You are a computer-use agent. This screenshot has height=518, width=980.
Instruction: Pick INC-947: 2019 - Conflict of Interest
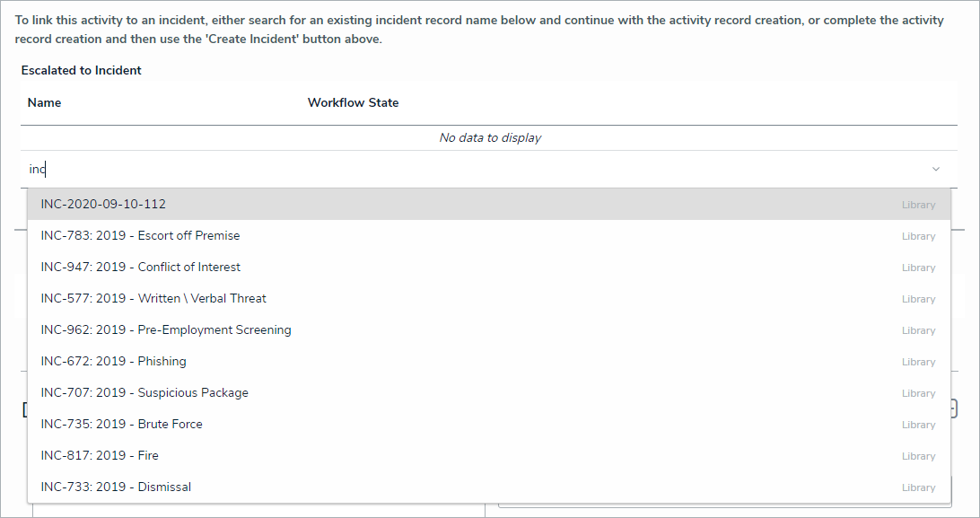(140, 268)
